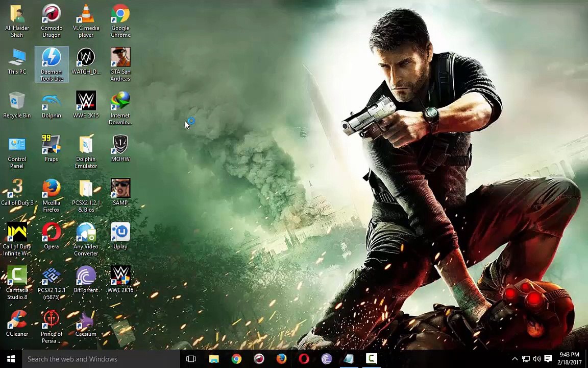Select the Call of Duty 3 shortcut
The image size is (588, 368).
point(17,192)
